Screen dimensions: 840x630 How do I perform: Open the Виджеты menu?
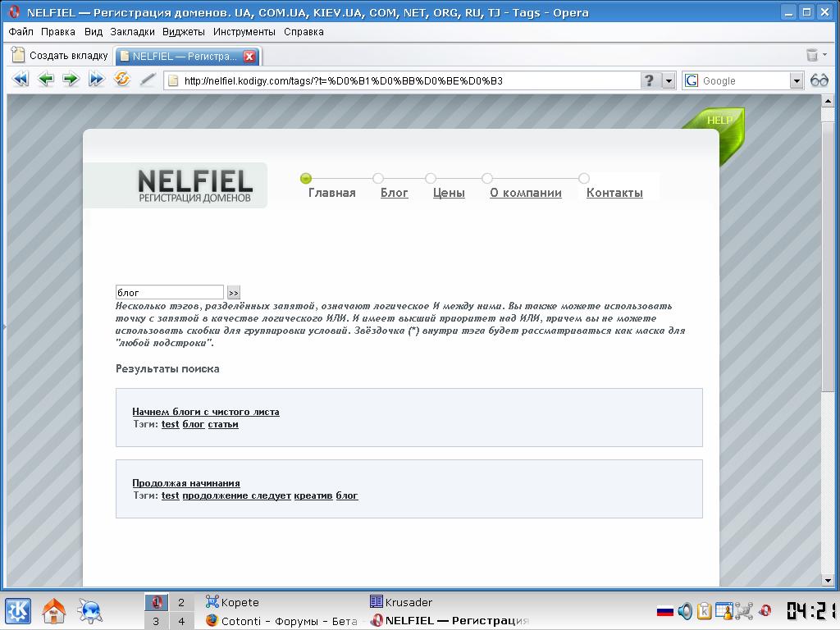184,32
